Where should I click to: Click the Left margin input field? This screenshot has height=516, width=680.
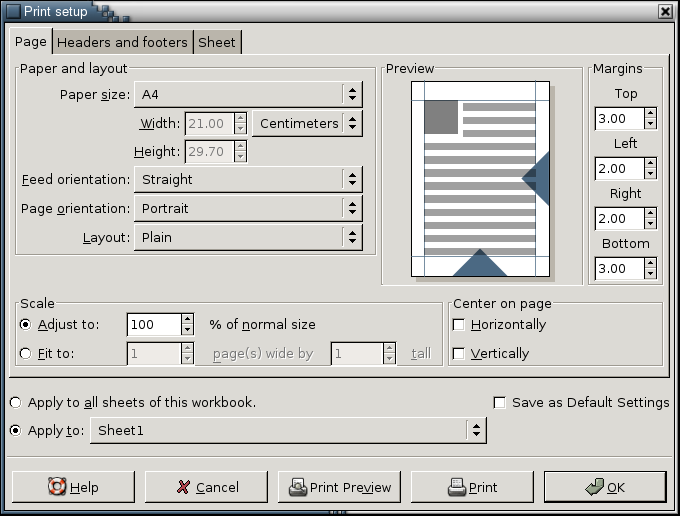point(618,169)
